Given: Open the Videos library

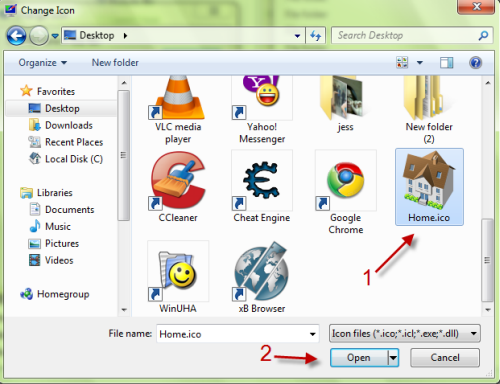Looking at the screenshot, I should coord(51,260).
